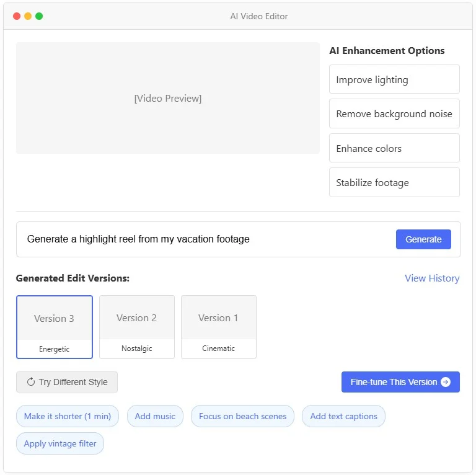Viewport: 476px width, 475px height.
Task: Click the yellow minimize window dot
Action: (28, 16)
